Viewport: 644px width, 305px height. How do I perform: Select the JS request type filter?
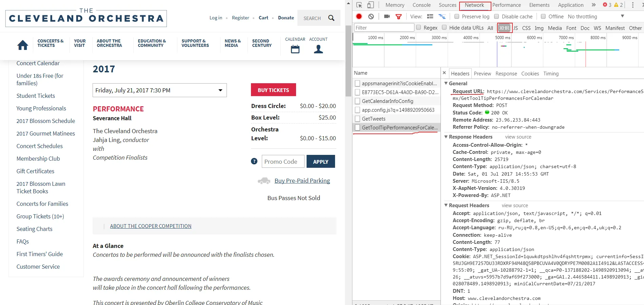[x=515, y=28]
